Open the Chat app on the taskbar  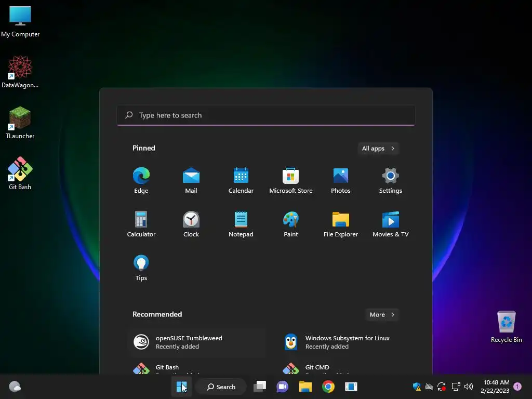[282, 387]
